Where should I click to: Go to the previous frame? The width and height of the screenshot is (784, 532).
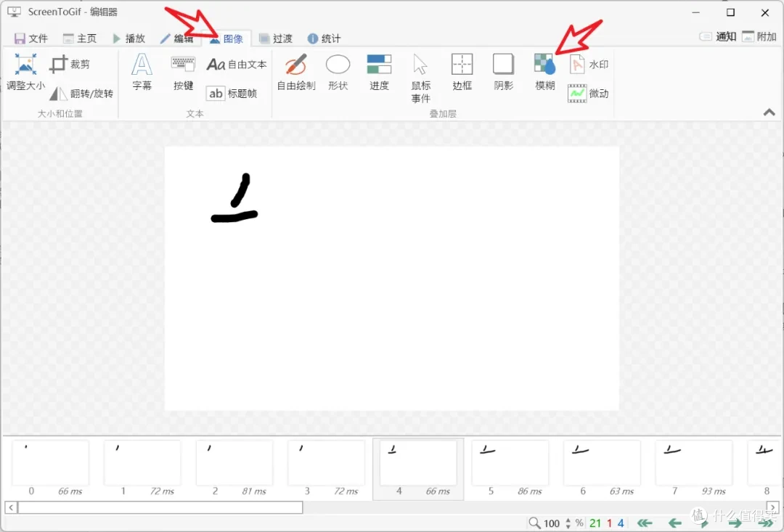pyautogui.click(x=675, y=523)
